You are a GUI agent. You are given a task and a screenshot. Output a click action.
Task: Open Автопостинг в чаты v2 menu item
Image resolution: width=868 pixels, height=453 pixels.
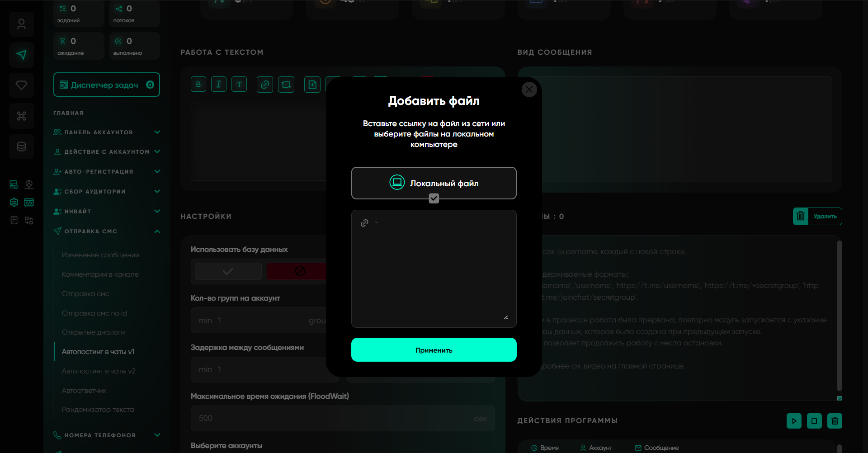click(x=99, y=371)
